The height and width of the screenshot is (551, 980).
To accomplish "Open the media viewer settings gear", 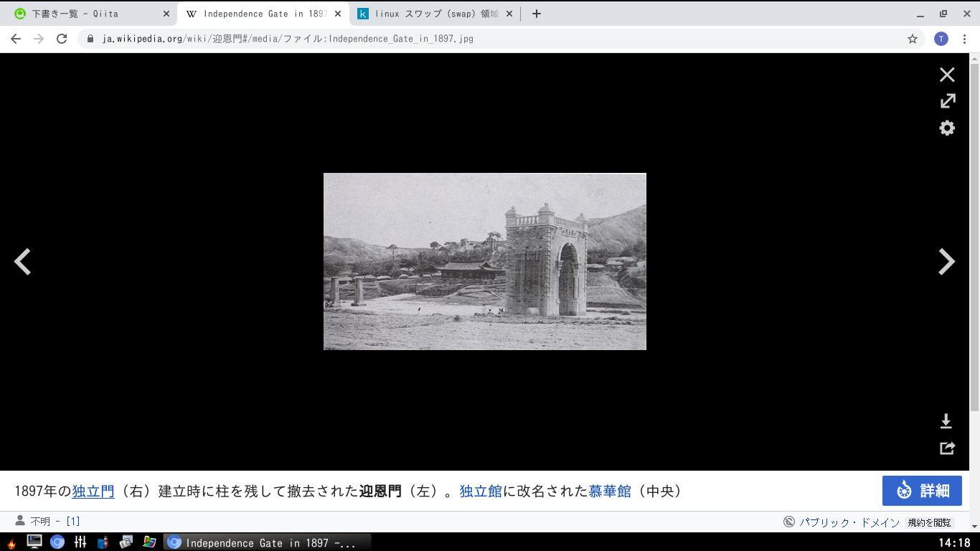I will tap(947, 128).
